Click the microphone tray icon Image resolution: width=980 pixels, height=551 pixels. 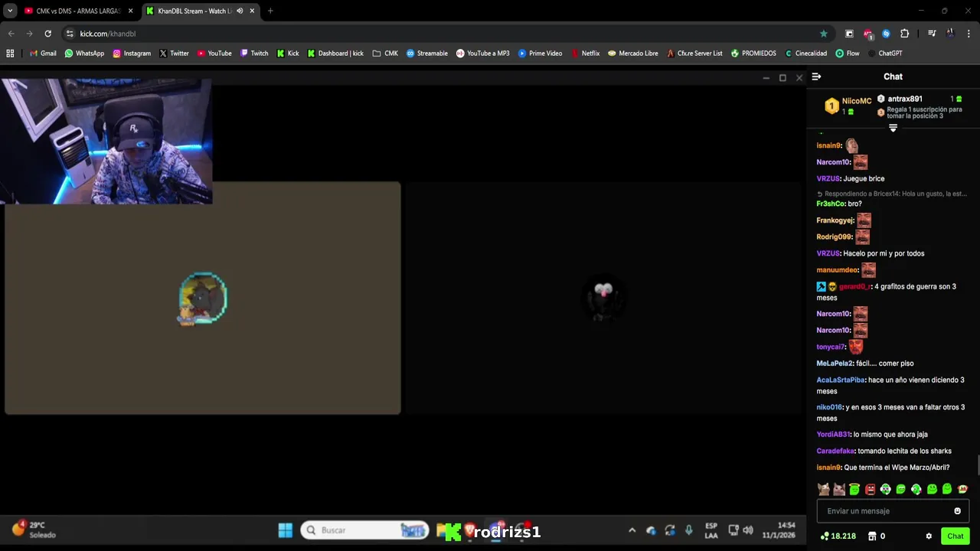[x=689, y=530]
